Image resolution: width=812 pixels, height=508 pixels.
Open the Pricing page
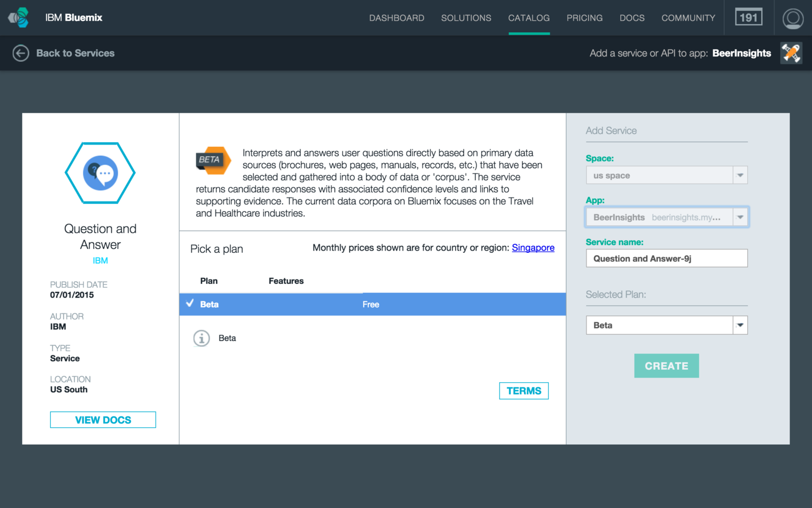[x=584, y=18]
